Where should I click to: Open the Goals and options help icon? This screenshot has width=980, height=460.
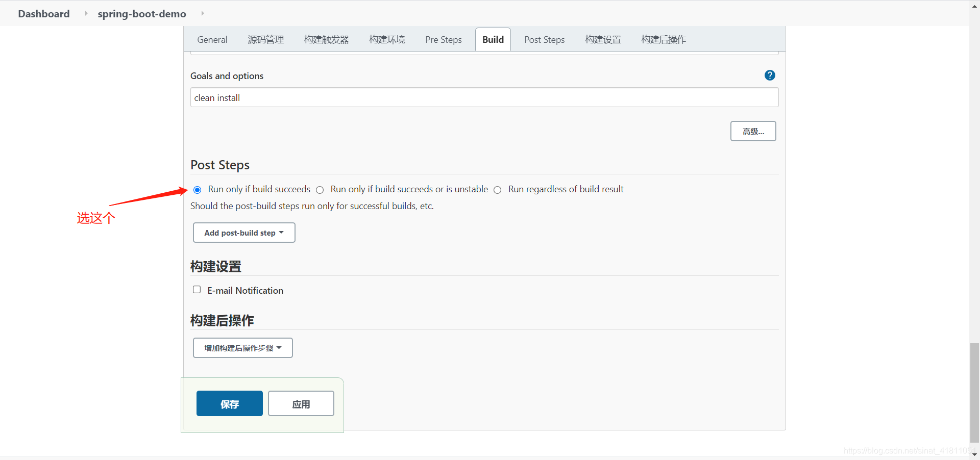770,75
